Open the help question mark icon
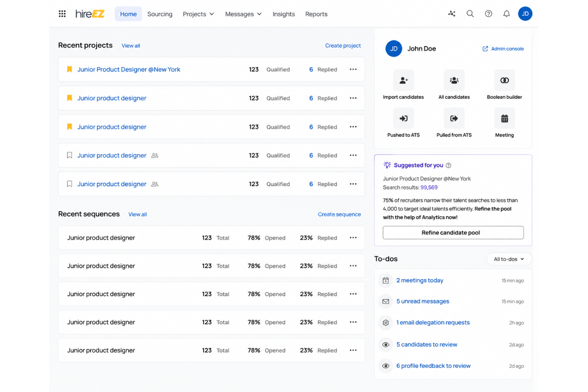Viewport: 588px width, 392px height. tap(488, 14)
